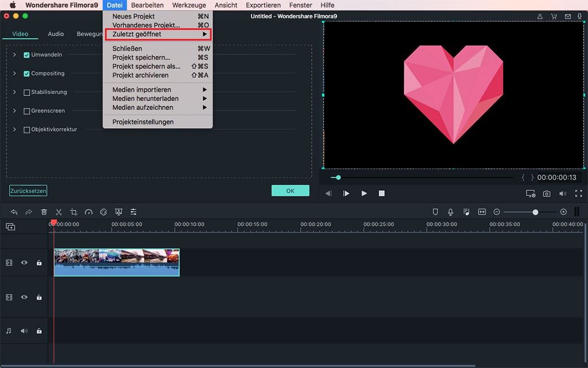Switch to the Audio tab
588x368 pixels.
[x=56, y=34]
